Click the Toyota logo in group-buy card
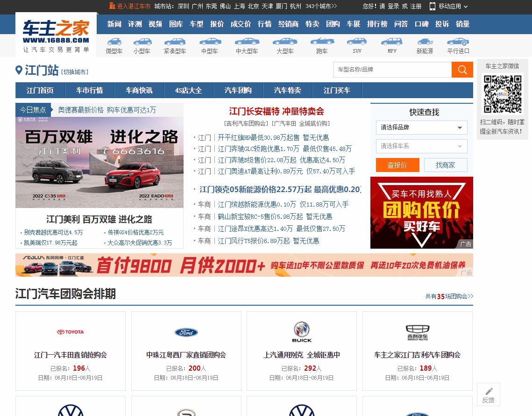 tap(70, 332)
